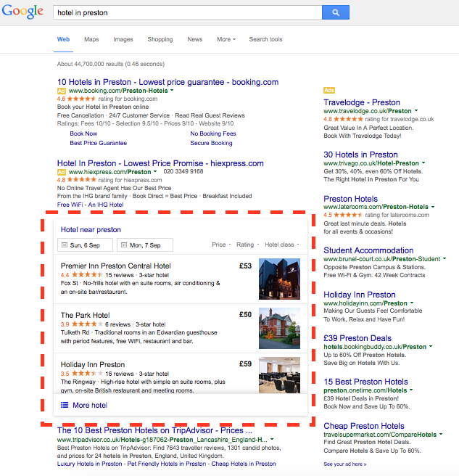Click the Book Now sitelink
This screenshot has width=459, height=476.
[x=83, y=134]
